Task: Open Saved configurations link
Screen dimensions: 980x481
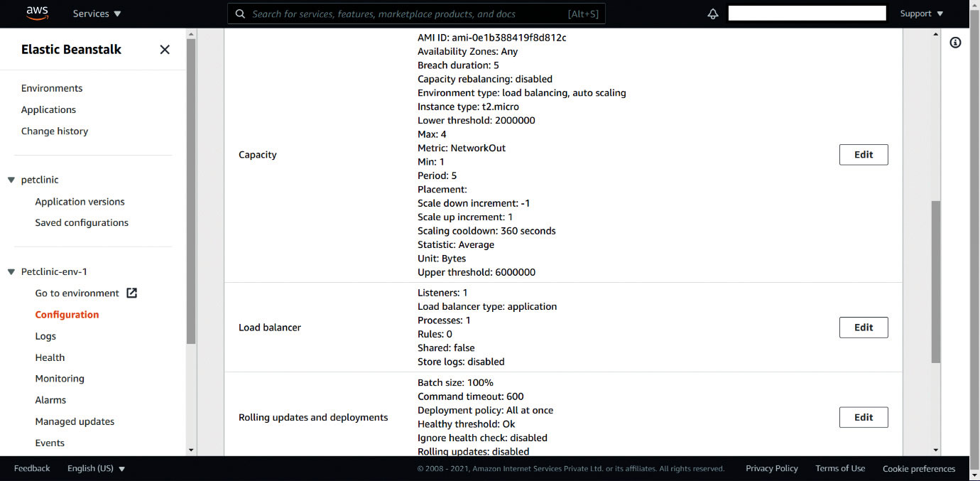Action: click(x=82, y=222)
